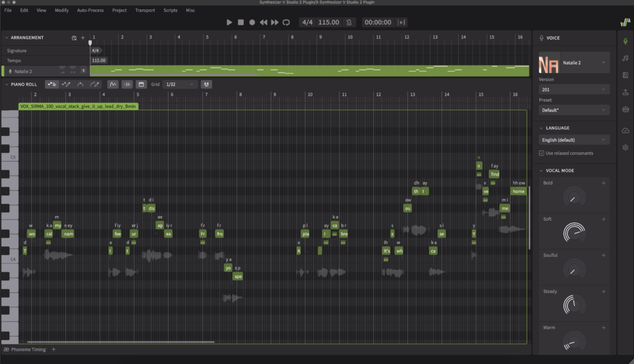Viewport: 634px width, 364px height.
Task: Open the Transport menu
Action: (145, 11)
